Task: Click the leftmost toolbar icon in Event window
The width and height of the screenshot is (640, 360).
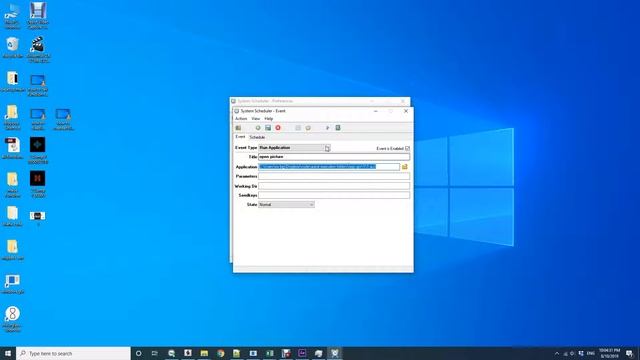Action: point(238,128)
